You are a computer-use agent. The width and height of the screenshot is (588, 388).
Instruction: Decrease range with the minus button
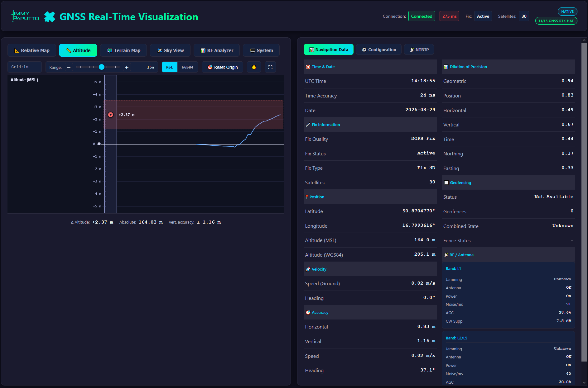pyautogui.click(x=69, y=67)
